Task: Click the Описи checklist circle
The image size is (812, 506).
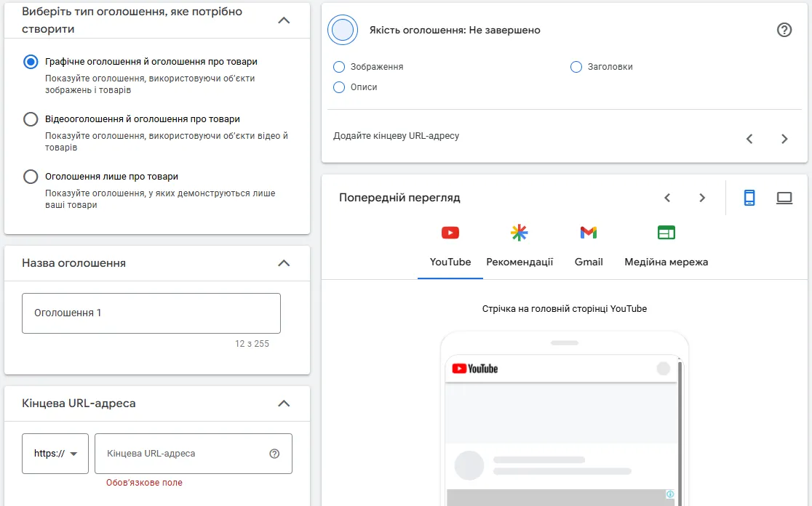Action: click(x=338, y=87)
